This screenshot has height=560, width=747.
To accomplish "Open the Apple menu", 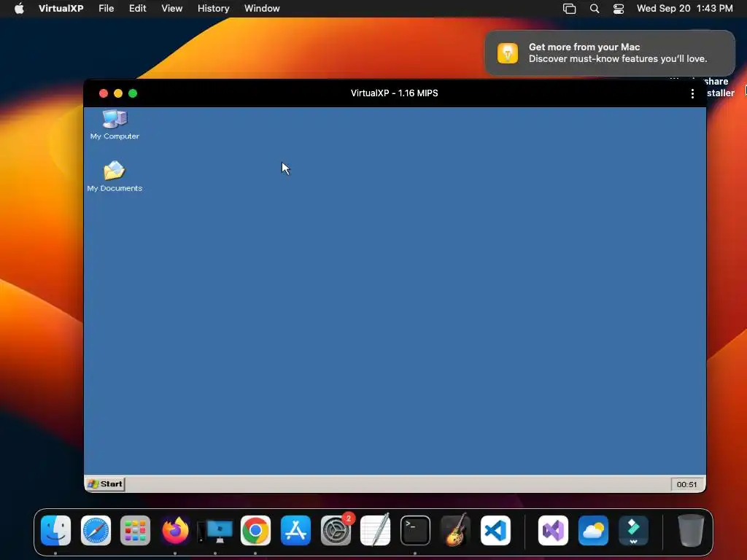I will pos(19,9).
